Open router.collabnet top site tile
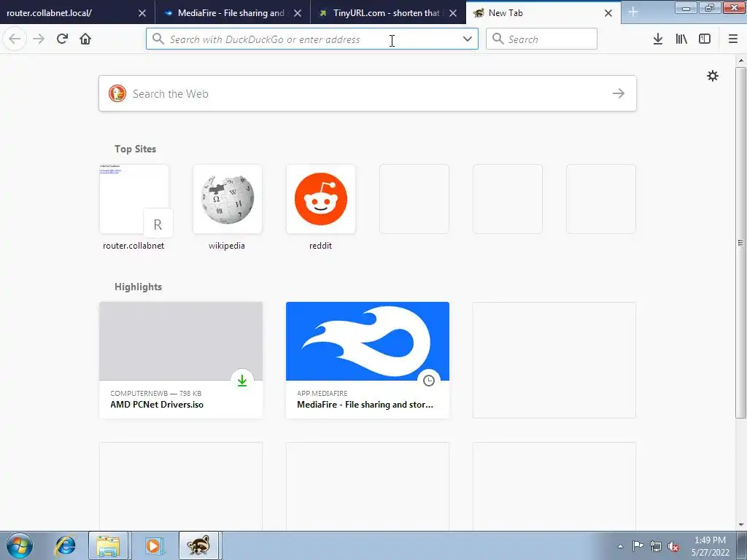The width and height of the screenshot is (747, 560). point(134,199)
